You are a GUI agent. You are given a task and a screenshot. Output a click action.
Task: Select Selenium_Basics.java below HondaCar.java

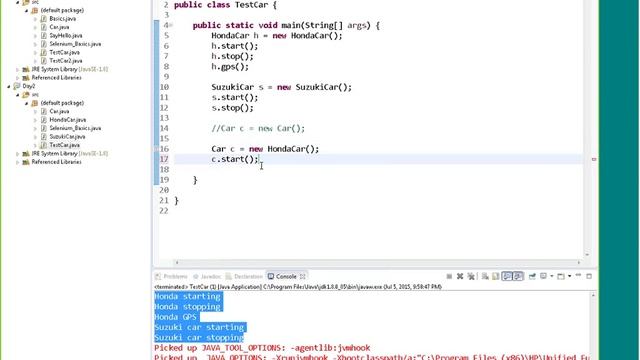(x=75, y=128)
